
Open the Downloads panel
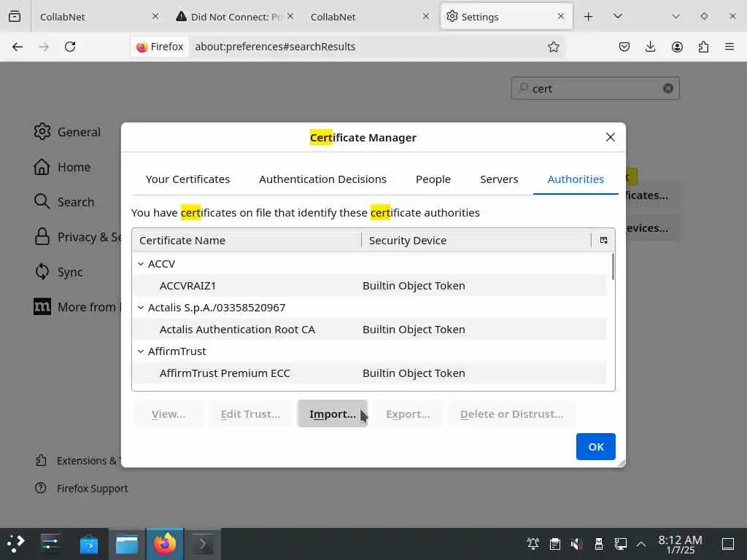650,47
